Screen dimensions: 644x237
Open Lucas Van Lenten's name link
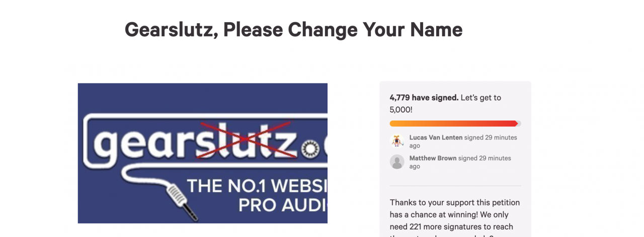tap(433, 138)
